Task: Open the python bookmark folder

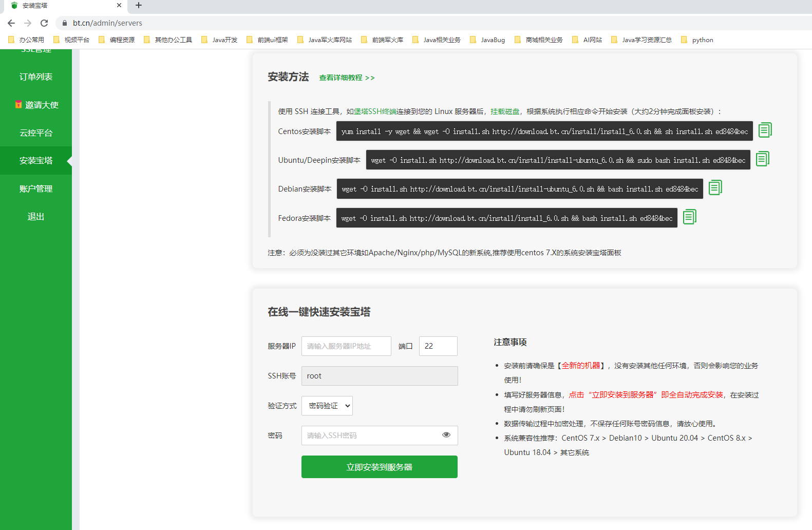Action: click(697, 40)
